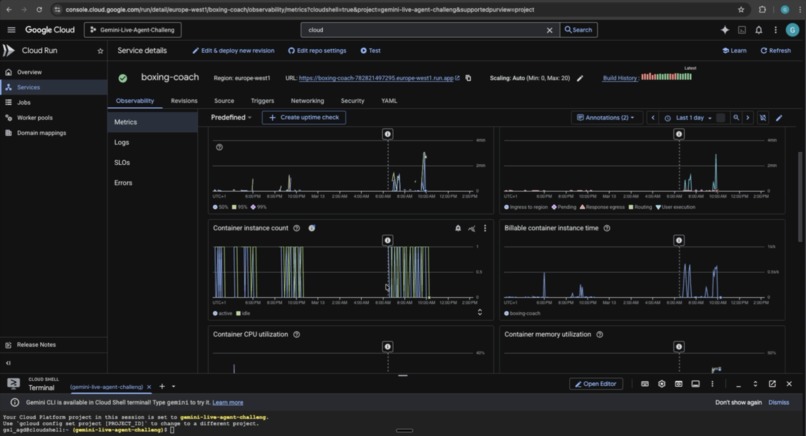Expand the Annotations (2) dropdown
Image resolution: width=806 pixels, height=436 pixels.
pyautogui.click(x=606, y=118)
